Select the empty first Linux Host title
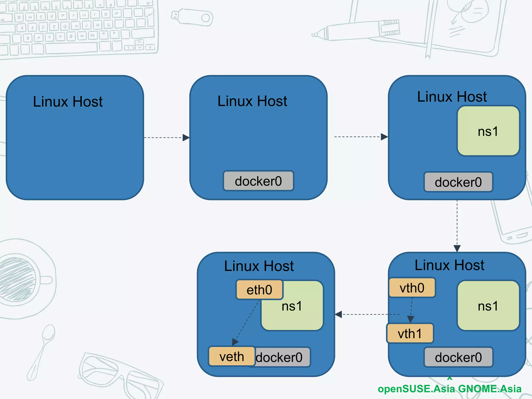Image resolution: width=532 pixels, height=399 pixels. coord(68,101)
